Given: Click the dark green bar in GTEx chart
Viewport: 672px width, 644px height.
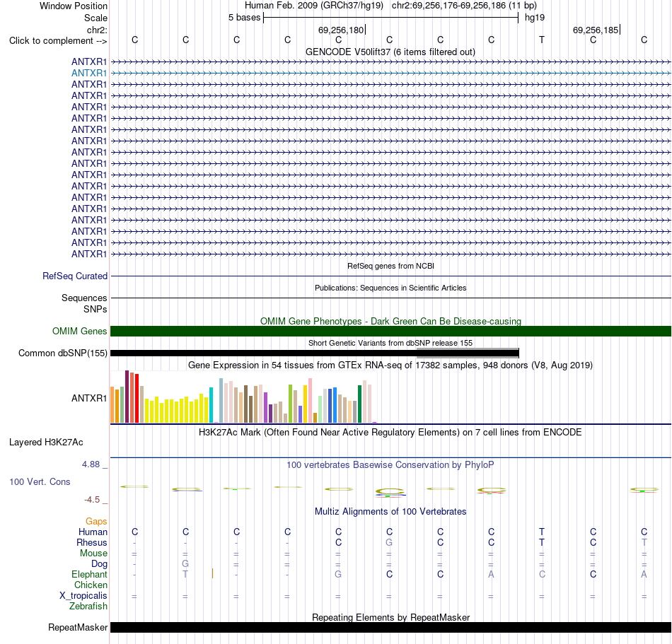Looking at the screenshot, I should coord(359,404).
